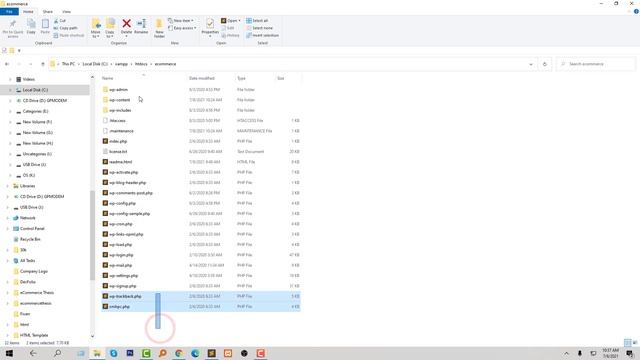Open the Open dropdown in ribbon
The height and width of the screenshot is (360, 640).
[231, 20]
